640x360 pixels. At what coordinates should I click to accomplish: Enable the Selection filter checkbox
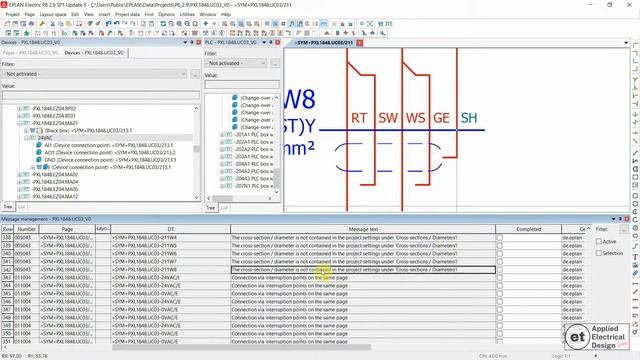tap(599, 253)
